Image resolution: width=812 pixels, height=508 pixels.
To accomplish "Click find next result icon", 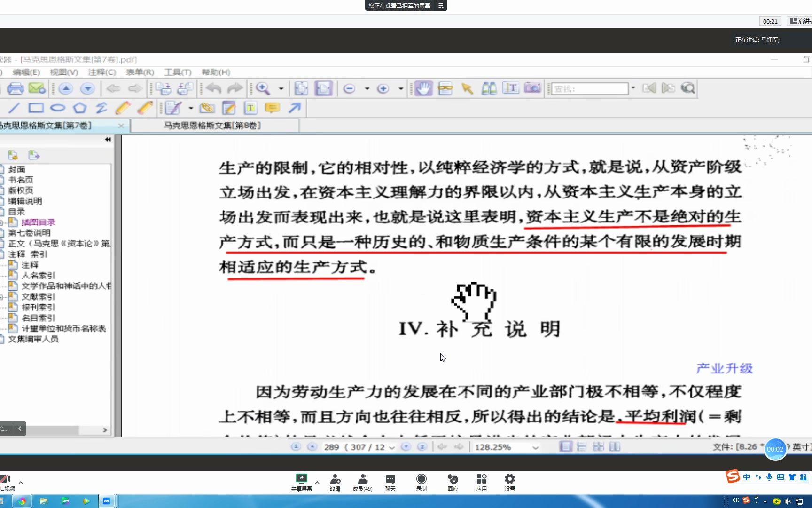I will point(668,88).
